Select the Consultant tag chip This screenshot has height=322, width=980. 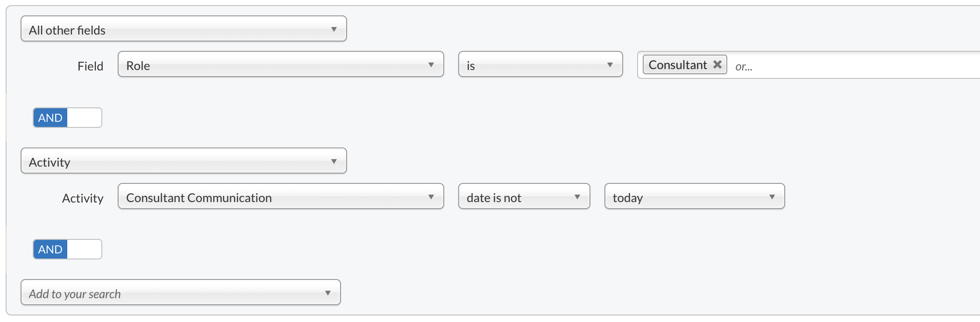pyautogui.click(x=677, y=65)
